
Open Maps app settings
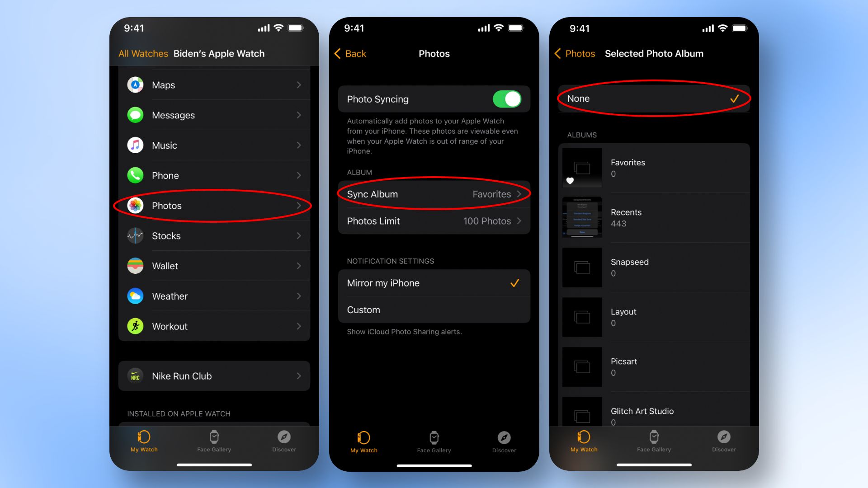(213, 84)
